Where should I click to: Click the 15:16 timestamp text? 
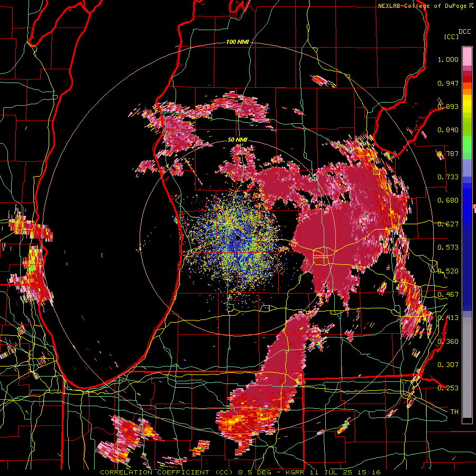pos(369,472)
